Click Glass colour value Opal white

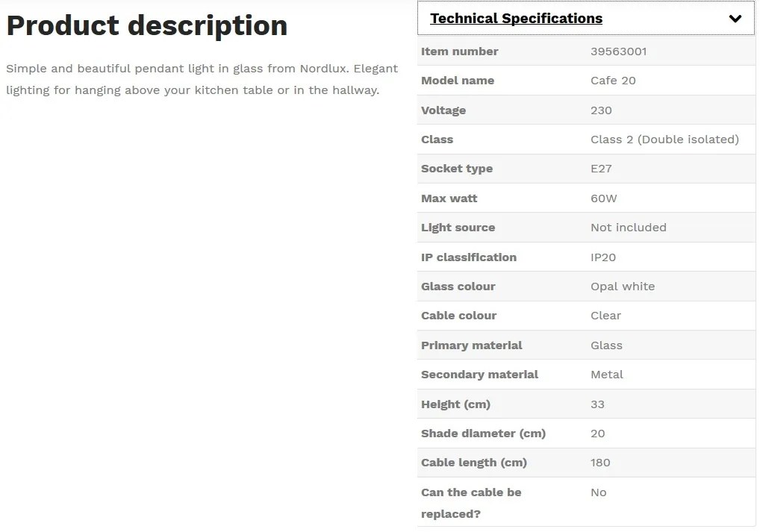(x=623, y=287)
